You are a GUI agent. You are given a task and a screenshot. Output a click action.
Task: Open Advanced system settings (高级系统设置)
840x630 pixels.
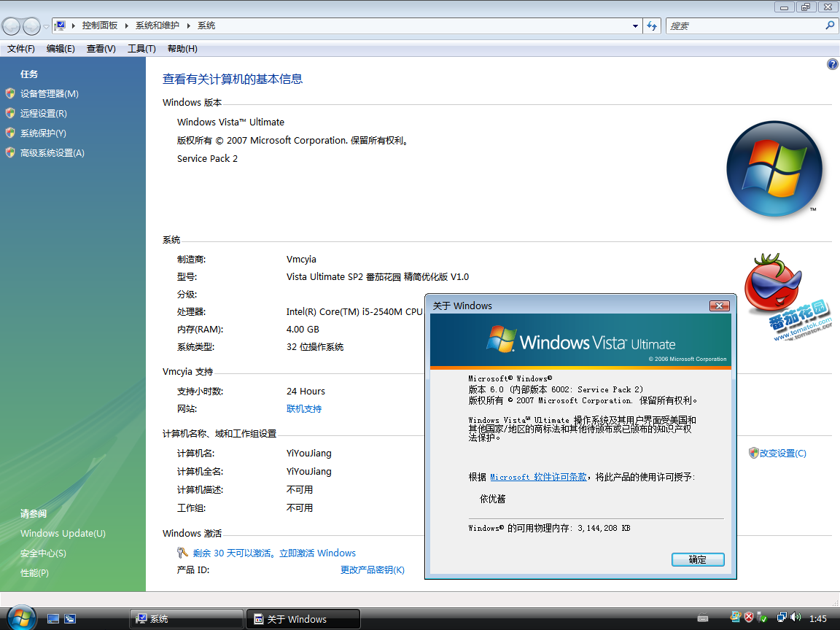52,153
